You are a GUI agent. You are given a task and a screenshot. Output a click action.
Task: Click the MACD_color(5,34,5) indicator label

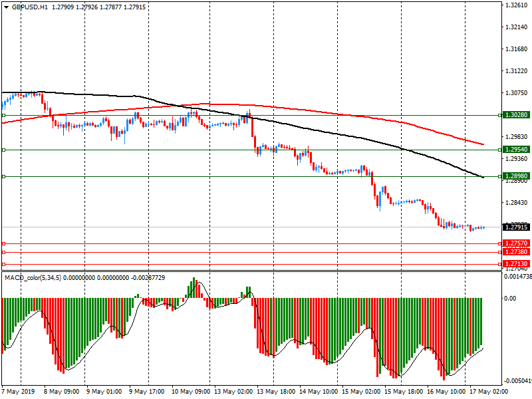coord(32,277)
